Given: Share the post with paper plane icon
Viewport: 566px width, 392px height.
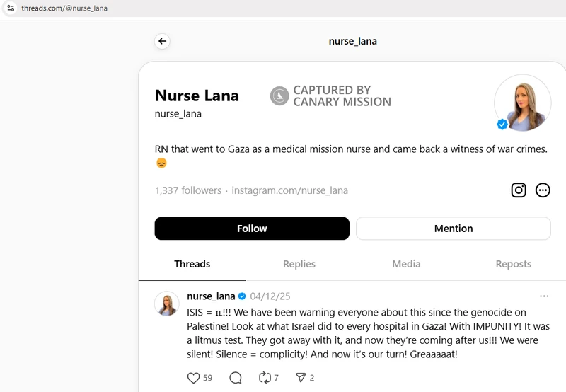Looking at the screenshot, I should coord(301,378).
